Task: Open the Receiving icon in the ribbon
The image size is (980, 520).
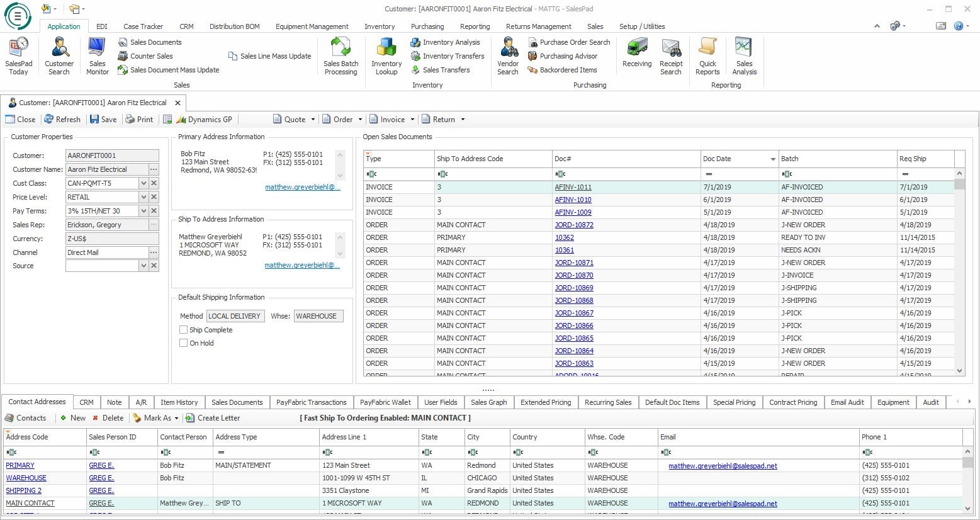Action: tap(637, 53)
